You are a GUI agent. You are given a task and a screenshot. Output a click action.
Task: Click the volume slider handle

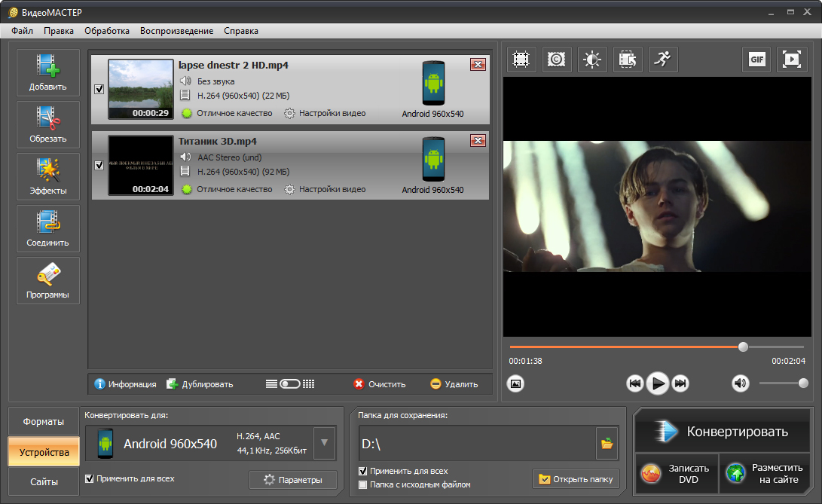pyautogui.click(x=803, y=383)
